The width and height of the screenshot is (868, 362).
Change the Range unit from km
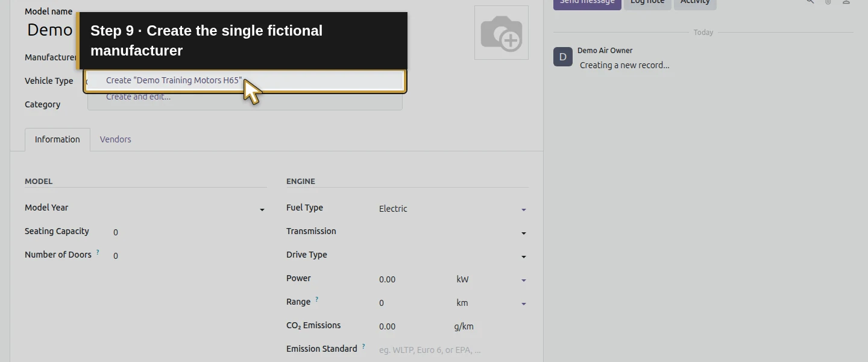(x=491, y=303)
